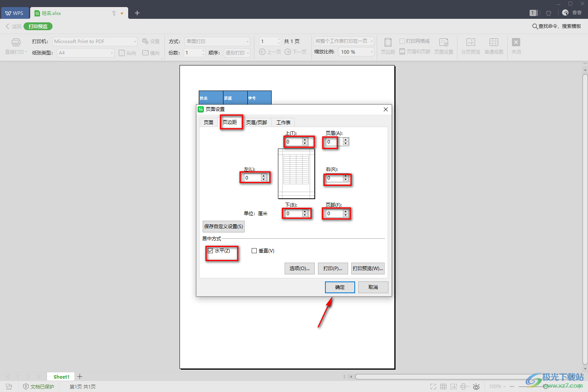Increase top margin spinner

pos(305,140)
